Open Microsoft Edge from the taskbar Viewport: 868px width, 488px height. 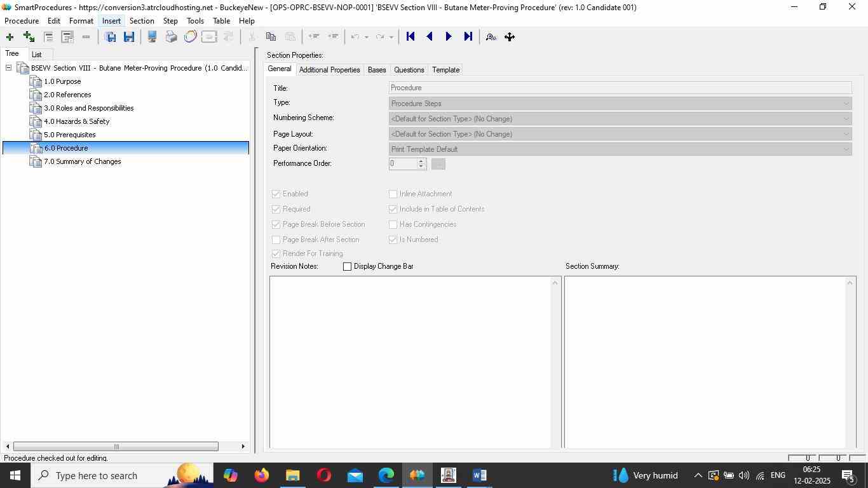click(x=386, y=475)
